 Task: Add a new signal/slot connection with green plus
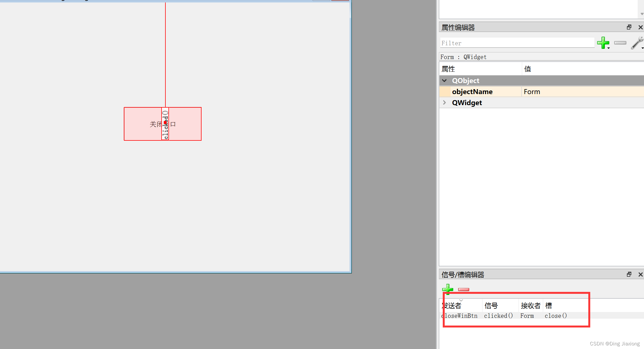pyautogui.click(x=447, y=289)
